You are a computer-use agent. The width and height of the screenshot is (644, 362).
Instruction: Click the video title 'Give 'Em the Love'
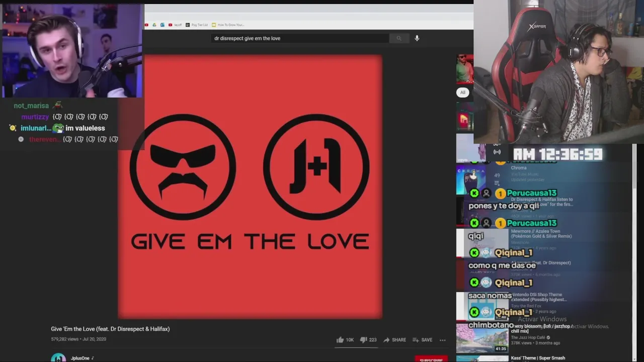(x=110, y=329)
